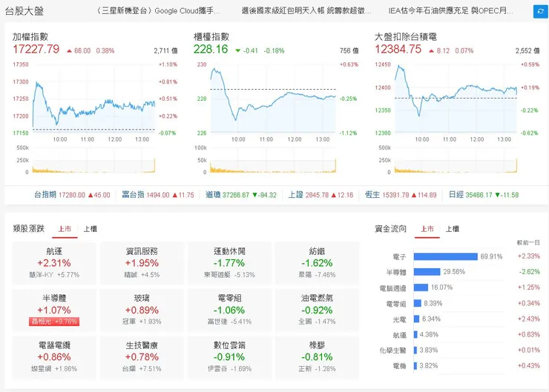The width and height of the screenshot is (549, 392).
Task: Click 恆生 15391.79 ticker item
Action: (401, 195)
